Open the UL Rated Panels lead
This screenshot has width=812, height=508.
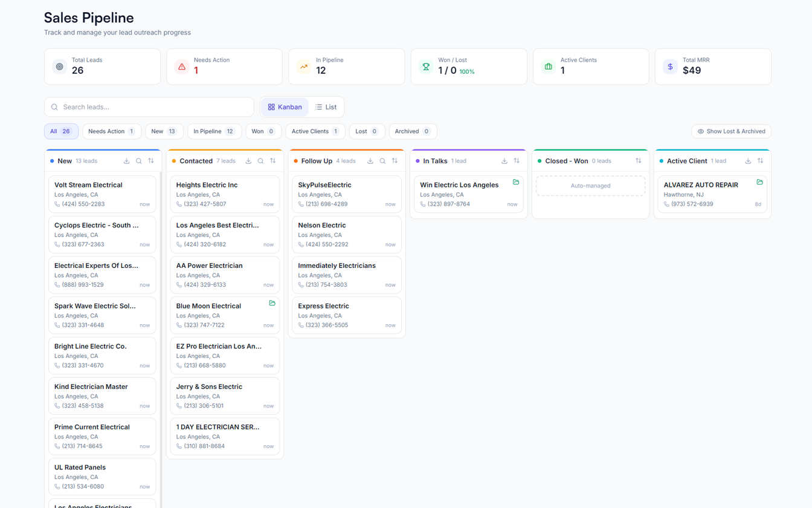coord(102,477)
